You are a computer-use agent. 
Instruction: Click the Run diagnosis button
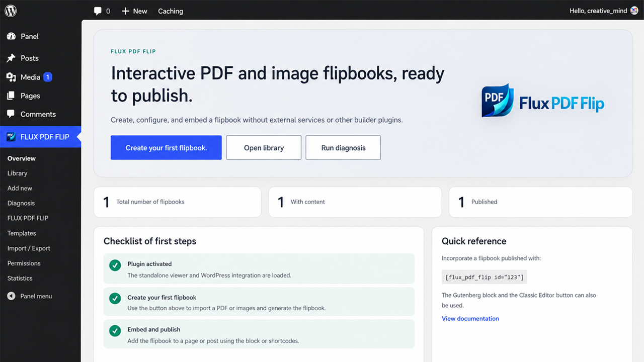coord(343,148)
